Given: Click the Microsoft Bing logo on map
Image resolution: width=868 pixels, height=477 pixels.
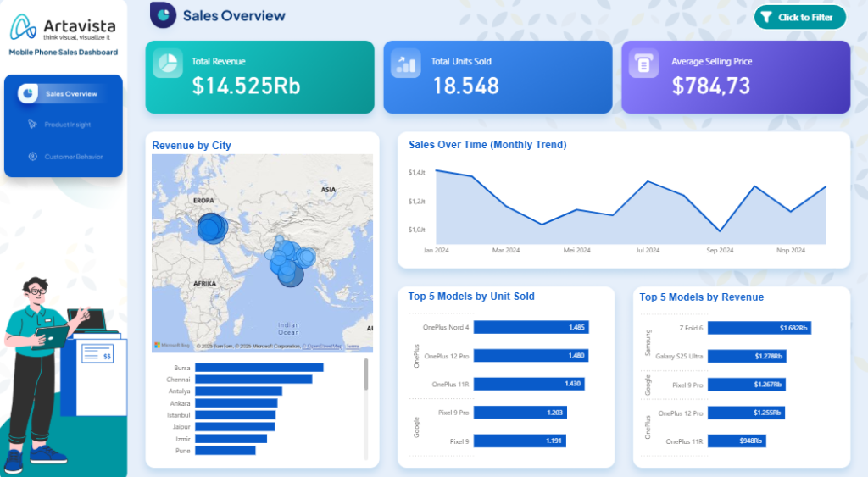Looking at the screenshot, I should click(172, 346).
